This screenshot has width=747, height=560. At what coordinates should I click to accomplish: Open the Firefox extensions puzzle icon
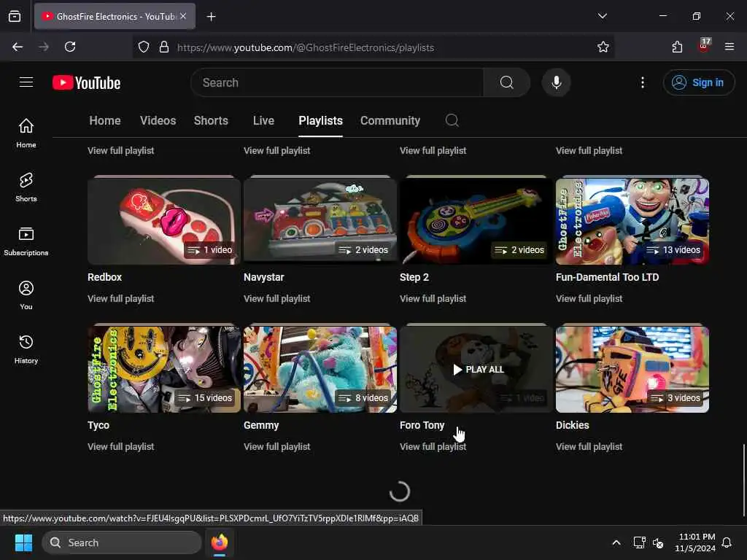pos(677,47)
